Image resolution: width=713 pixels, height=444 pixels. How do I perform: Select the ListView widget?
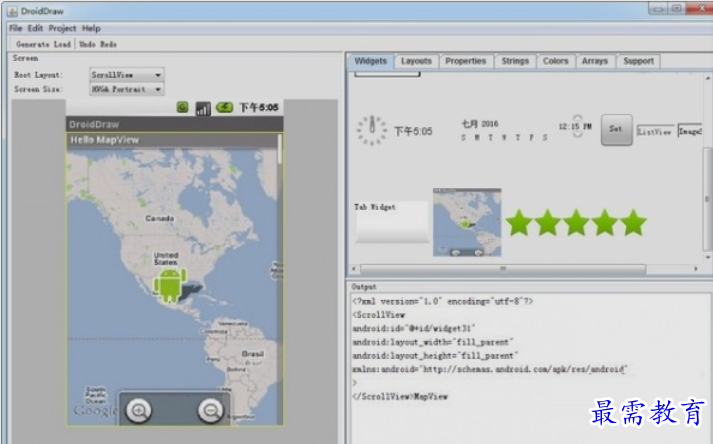pyautogui.click(x=654, y=131)
